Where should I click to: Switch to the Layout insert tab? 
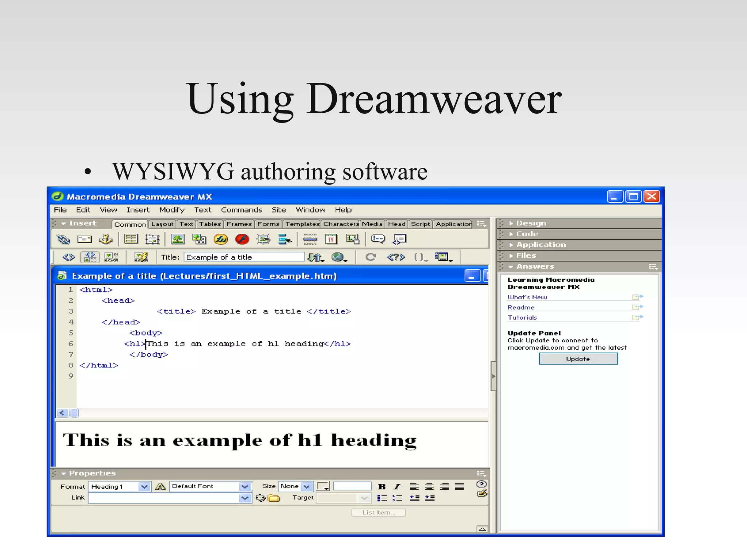[162, 224]
